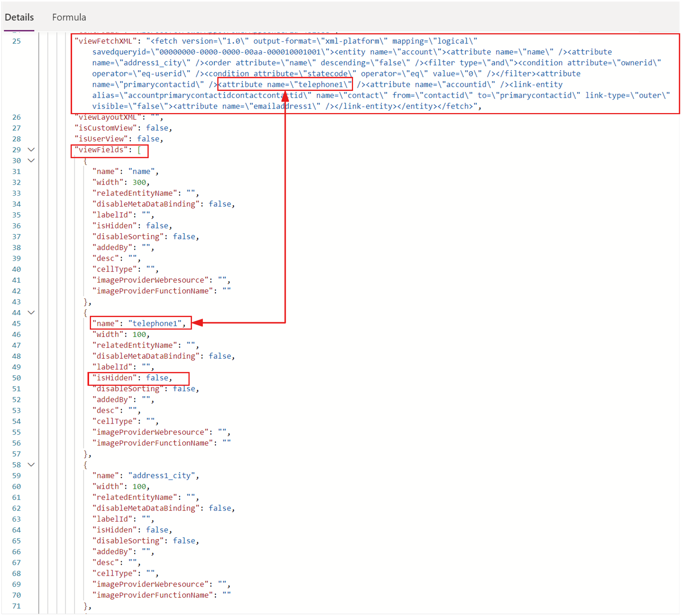Click "labelId" on line 63
682x616 pixels.
(x=112, y=519)
